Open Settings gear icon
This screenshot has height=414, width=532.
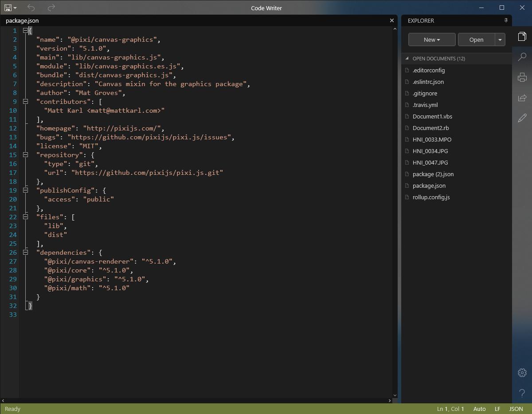[x=522, y=373]
